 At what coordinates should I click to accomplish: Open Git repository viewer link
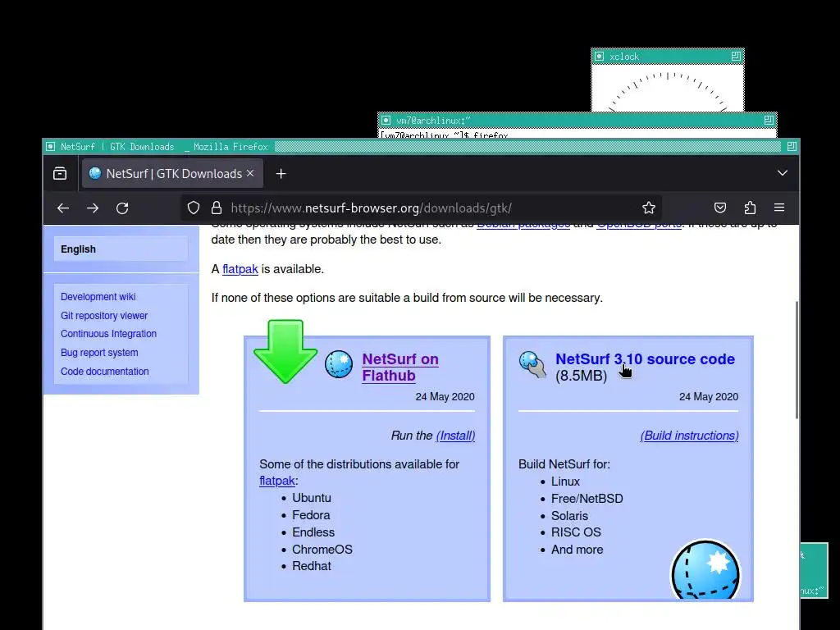click(x=104, y=316)
